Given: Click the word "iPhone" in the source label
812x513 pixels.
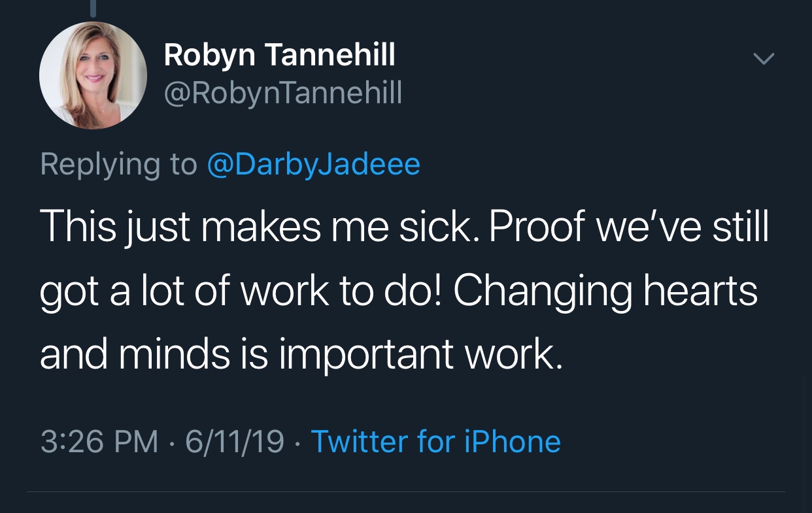Looking at the screenshot, I should pos(513,441).
